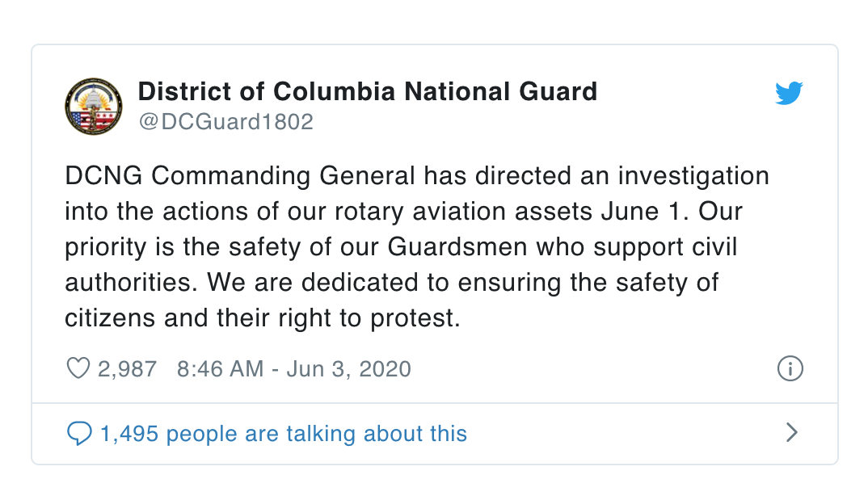Open Twitter via the blue bird logo

click(789, 93)
